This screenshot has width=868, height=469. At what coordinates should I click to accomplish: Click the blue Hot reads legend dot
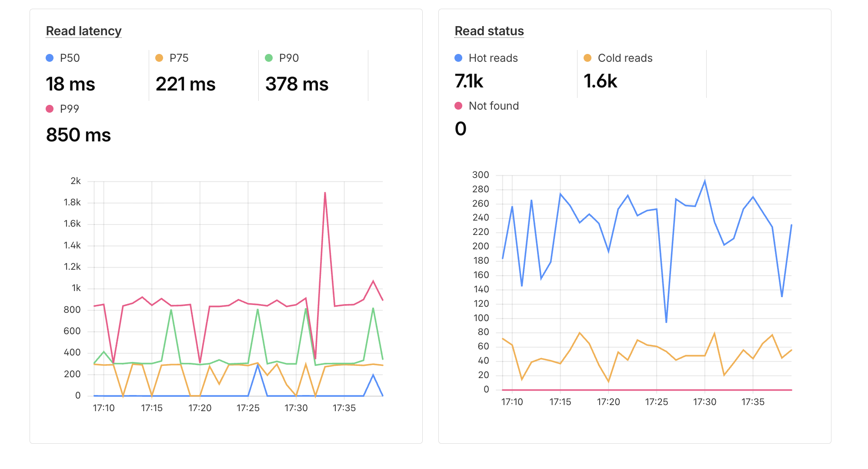tap(458, 58)
